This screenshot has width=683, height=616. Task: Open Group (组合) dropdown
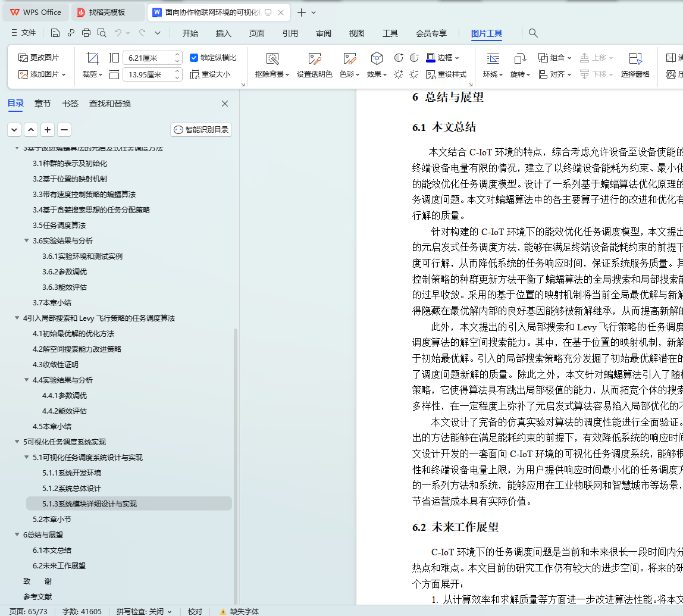(x=554, y=58)
